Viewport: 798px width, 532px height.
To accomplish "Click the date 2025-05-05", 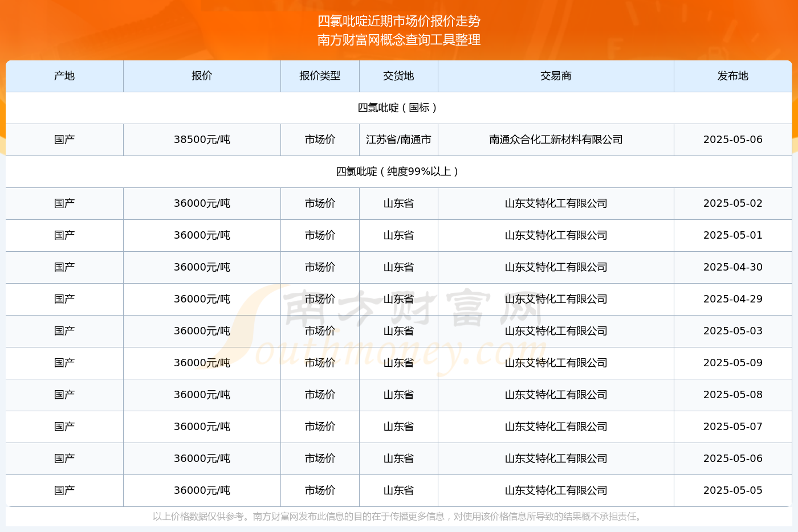I will click(x=732, y=490).
